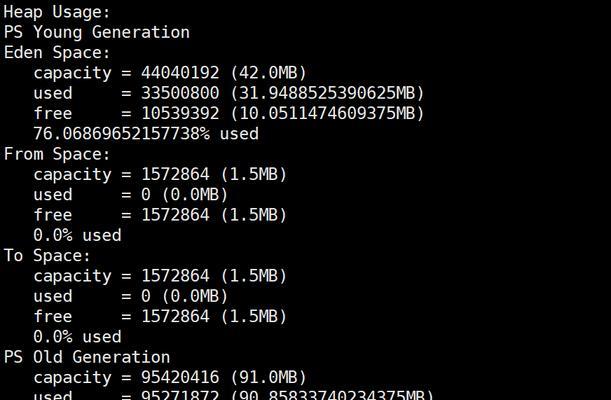Viewport: 611px width, 400px height.
Task: Click the capacity line under From Space
Action: point(160,174)
